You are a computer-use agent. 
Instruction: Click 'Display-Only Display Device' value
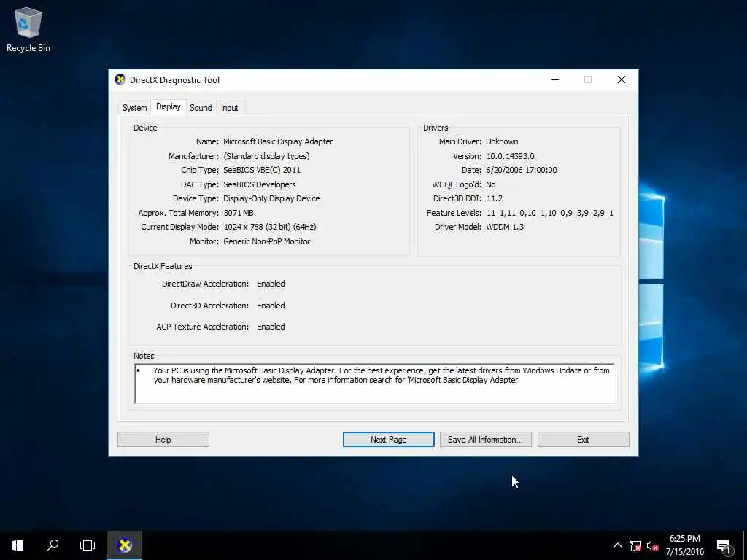click(x=271, y=198)
